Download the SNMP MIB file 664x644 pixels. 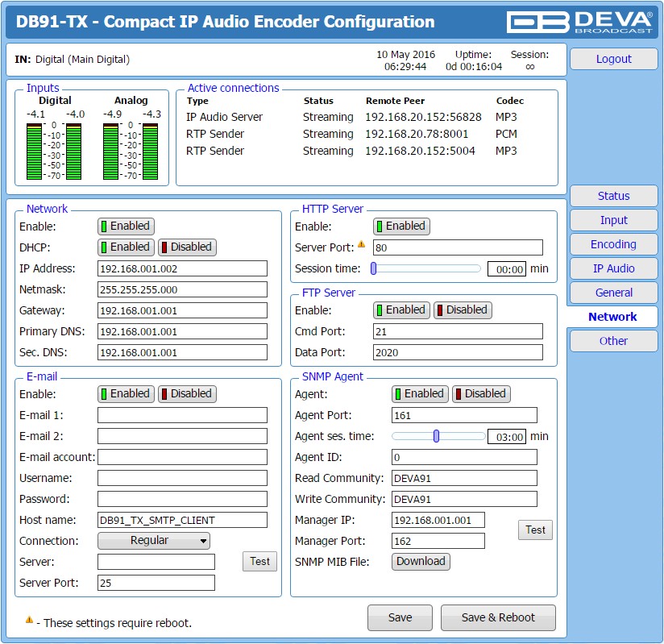point(421,561)
